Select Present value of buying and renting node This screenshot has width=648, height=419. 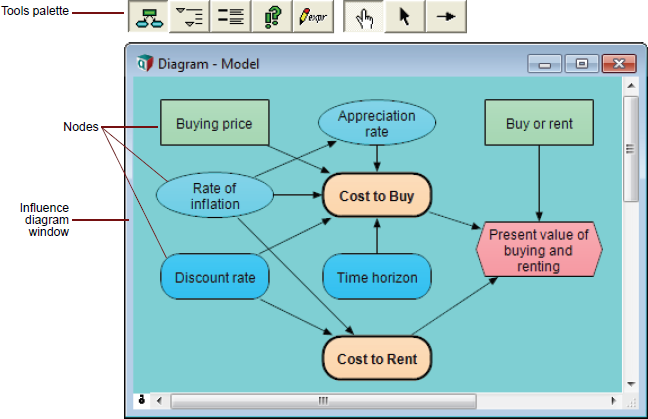click(539, 250)
